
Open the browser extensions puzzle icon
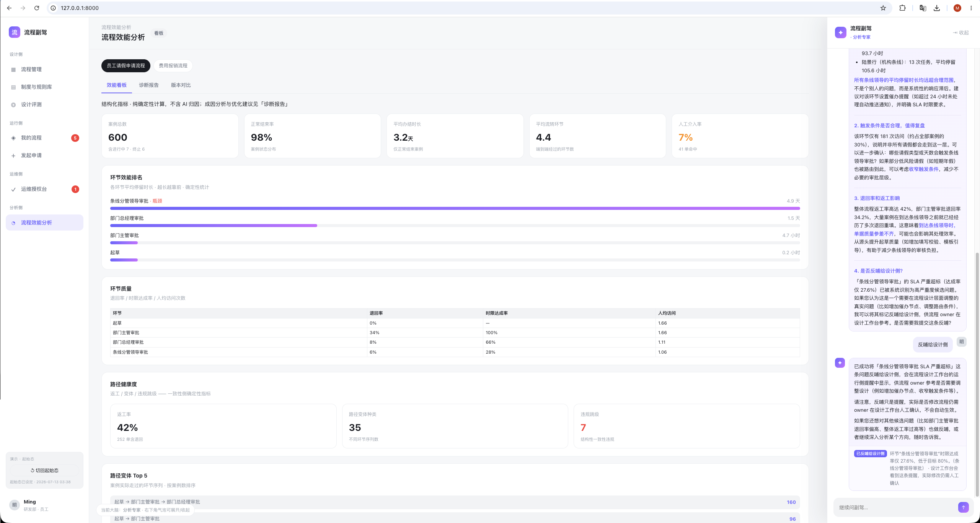pos(902,8)
